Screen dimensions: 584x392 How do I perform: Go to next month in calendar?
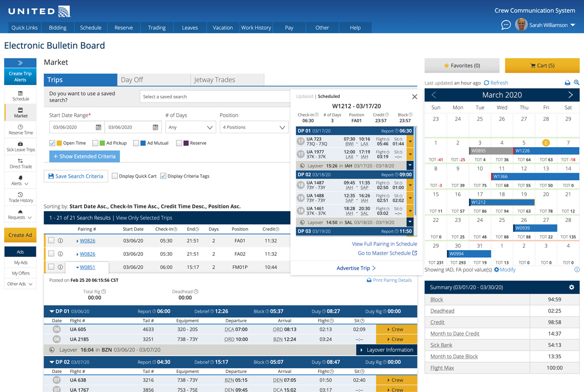pyautogui.click(x=570, y=95)
